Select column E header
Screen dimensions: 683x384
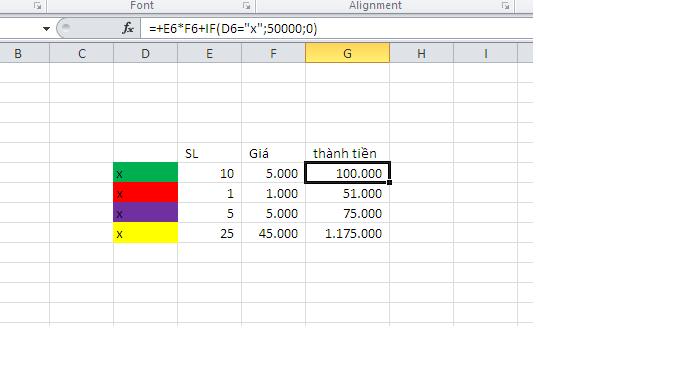coord(210,54)
